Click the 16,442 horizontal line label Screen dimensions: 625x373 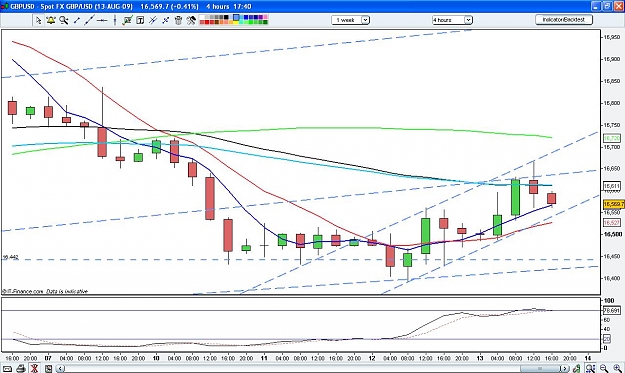click(10, 257)
